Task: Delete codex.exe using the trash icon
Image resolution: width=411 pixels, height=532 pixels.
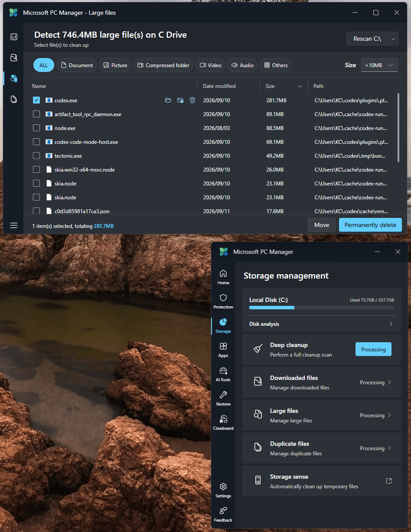Action: (192, 101)
